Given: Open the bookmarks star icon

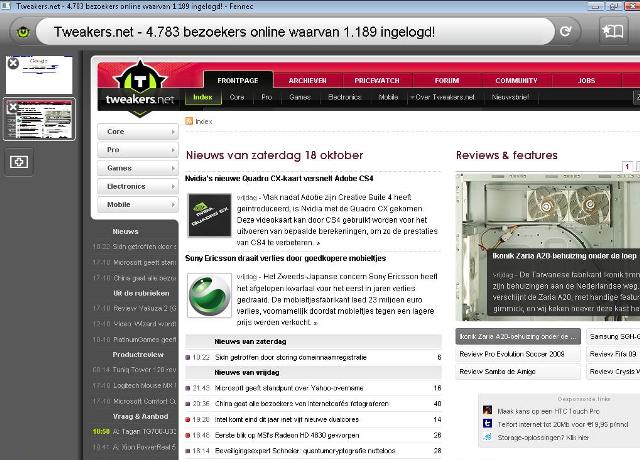Looking at the screenshot, I should [613, 31].
